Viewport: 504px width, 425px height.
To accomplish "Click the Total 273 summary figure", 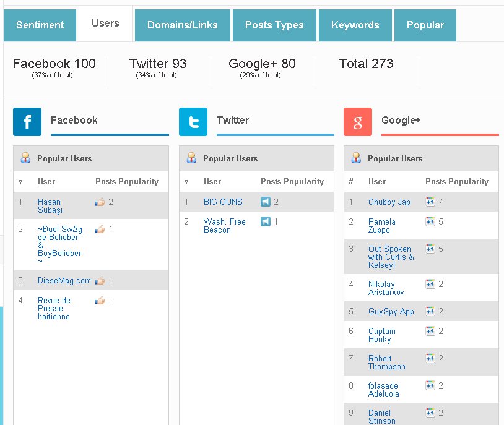I will point(366,64).
